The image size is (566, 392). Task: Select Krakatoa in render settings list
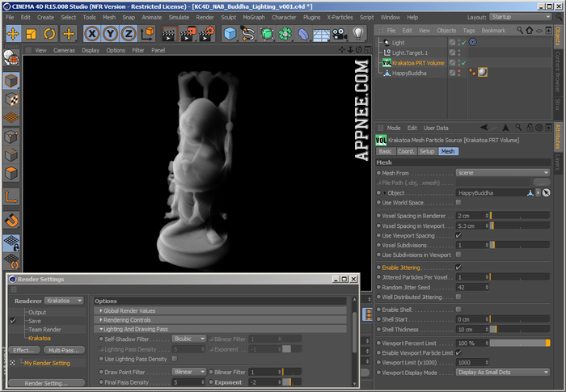coord(40,338)
